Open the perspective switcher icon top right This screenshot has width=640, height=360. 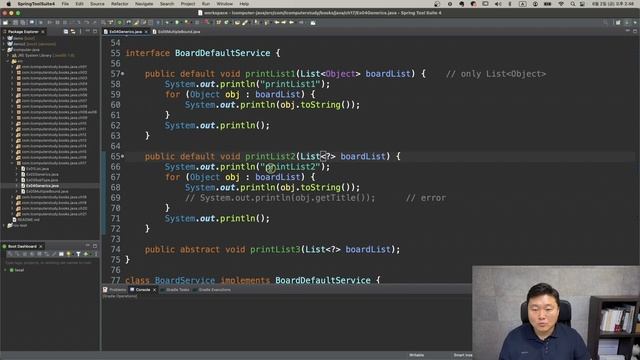click(618, 22)
